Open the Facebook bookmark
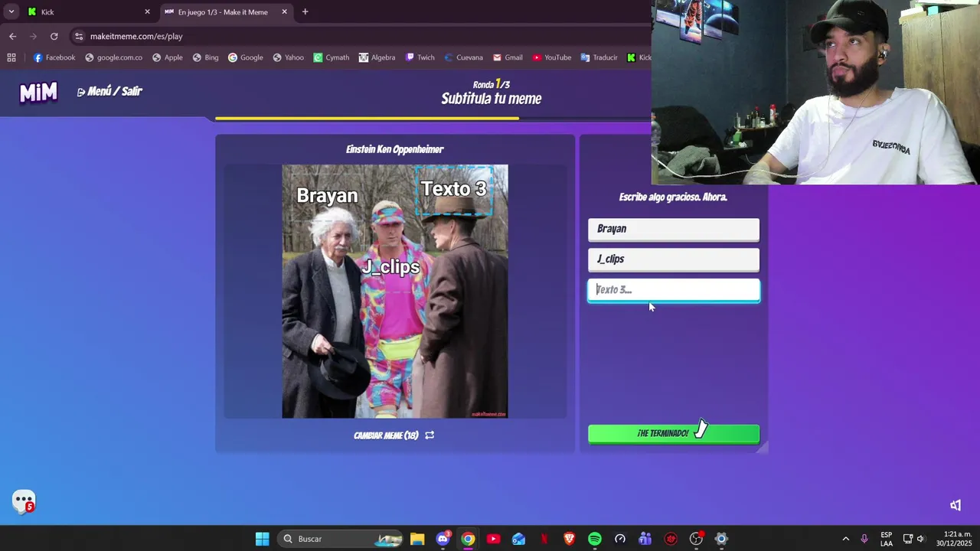Screen dimensions: 980x551 click(54, 57)
